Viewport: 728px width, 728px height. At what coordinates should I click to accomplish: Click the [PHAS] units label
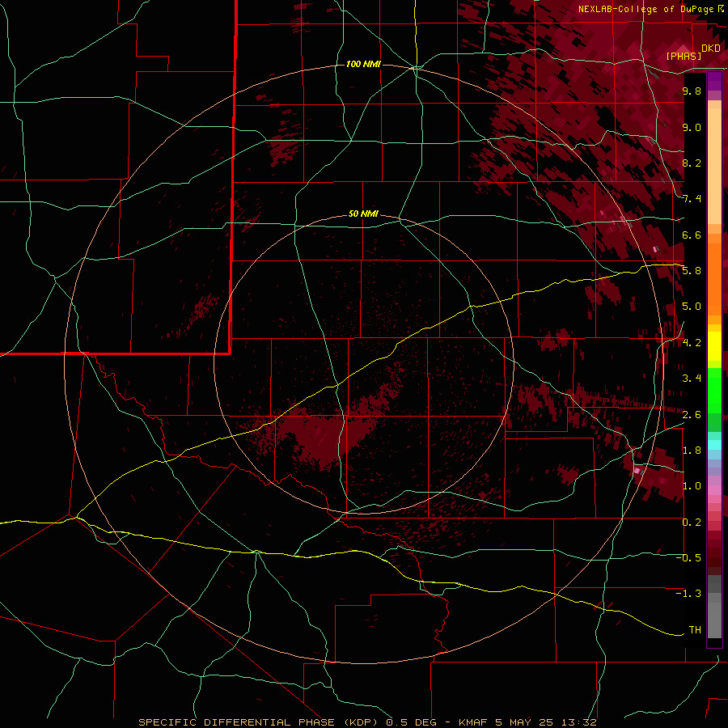[x=684, y=56]
